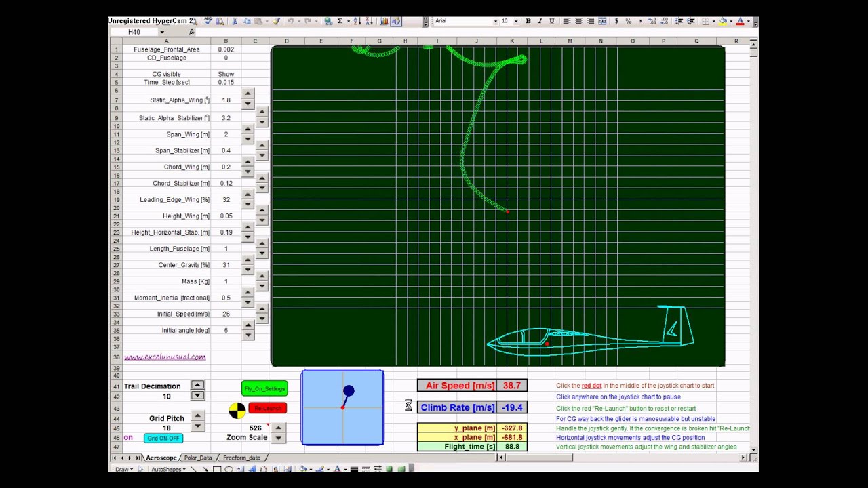Click the Format Painter brush
This screenshot has height=488, width=868.
pyautogui.click(x=276, y=21)
